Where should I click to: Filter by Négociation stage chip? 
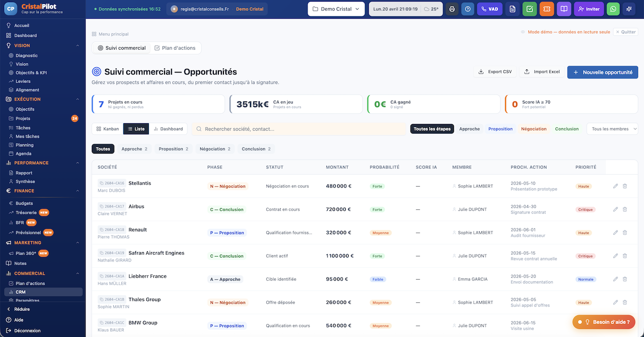(x=533, y=129)
